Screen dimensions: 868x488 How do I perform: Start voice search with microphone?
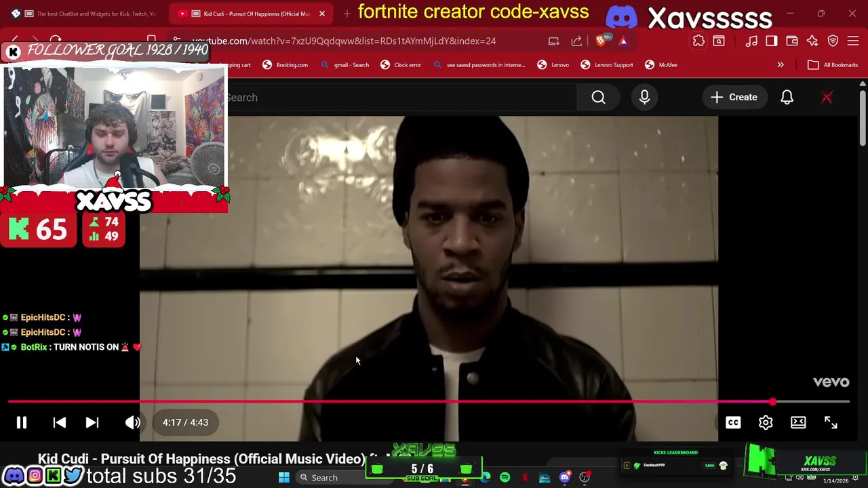[644, 98]
